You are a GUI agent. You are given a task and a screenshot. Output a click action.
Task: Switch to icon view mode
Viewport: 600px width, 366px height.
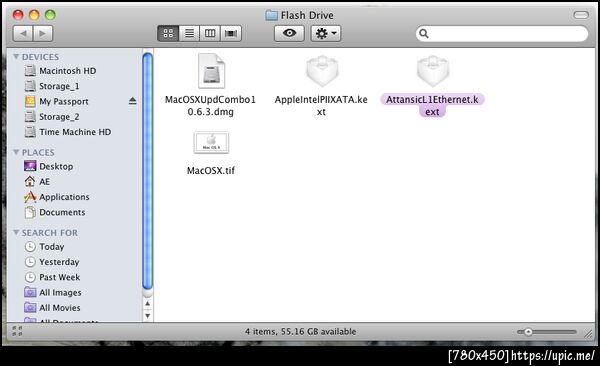pos(168,34)
